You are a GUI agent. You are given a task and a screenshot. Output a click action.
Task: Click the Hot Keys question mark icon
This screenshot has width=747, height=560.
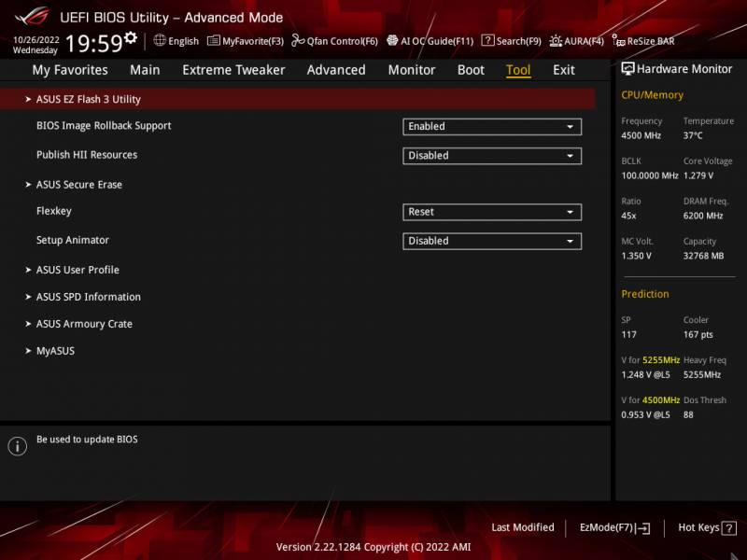tap(729, 528)
